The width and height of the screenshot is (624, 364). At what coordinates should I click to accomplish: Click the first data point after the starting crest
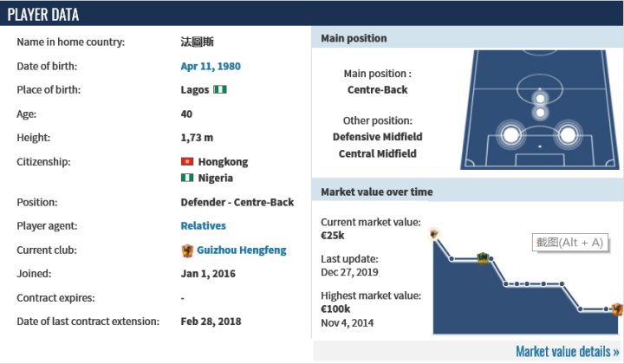coord(452,257)
